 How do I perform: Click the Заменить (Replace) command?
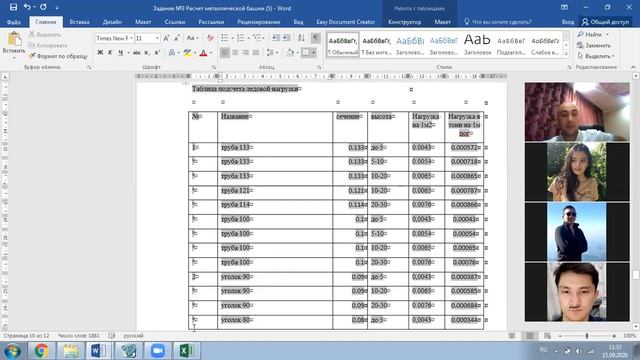coord(594,45)
